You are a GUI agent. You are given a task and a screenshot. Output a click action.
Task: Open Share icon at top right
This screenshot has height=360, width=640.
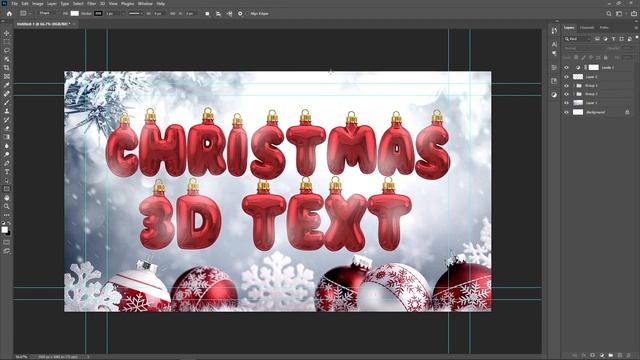pos(634,13)
